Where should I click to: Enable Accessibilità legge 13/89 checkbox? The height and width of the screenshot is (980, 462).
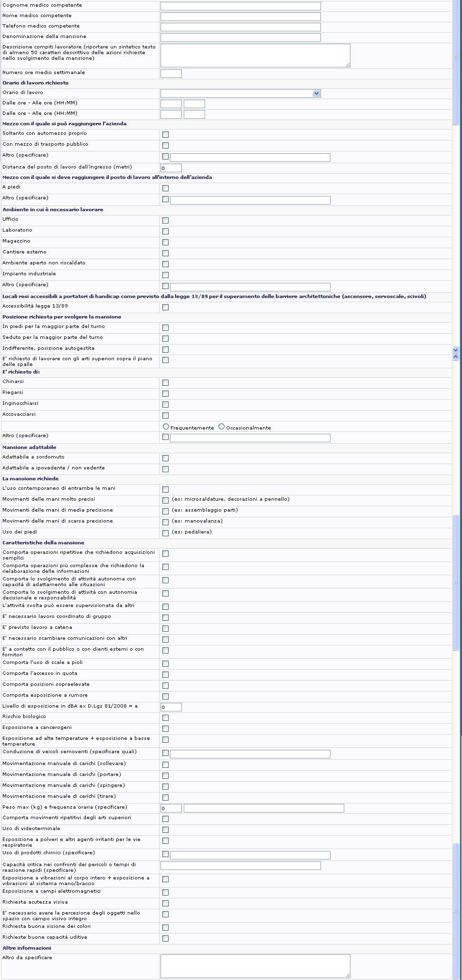(x=165, y=308)
